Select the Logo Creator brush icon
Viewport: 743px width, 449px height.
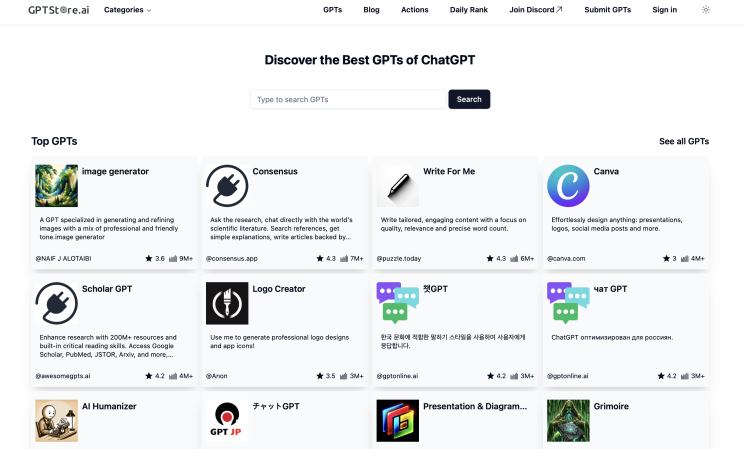coord(227,303)
